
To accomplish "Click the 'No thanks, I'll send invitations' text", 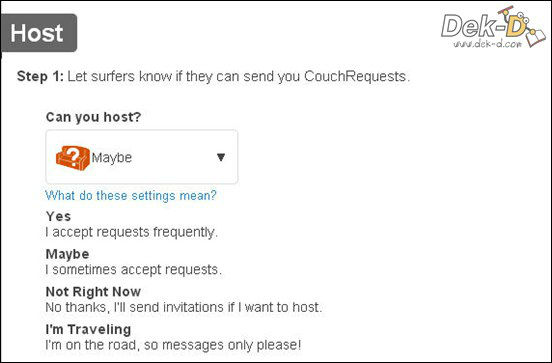I will (x=184, y=307).
